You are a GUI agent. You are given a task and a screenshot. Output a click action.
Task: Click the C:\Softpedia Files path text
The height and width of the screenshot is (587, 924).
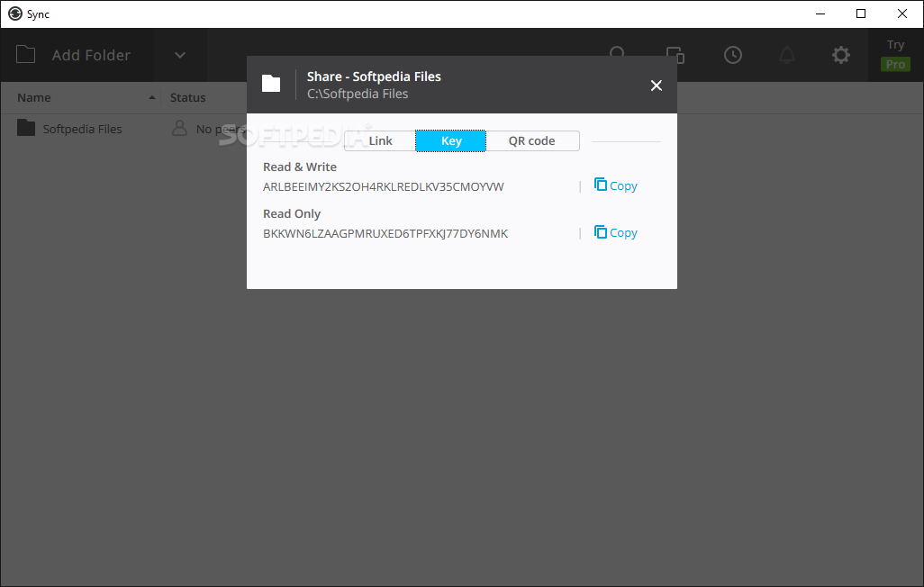pyautogui.click(x=358, y=94)
